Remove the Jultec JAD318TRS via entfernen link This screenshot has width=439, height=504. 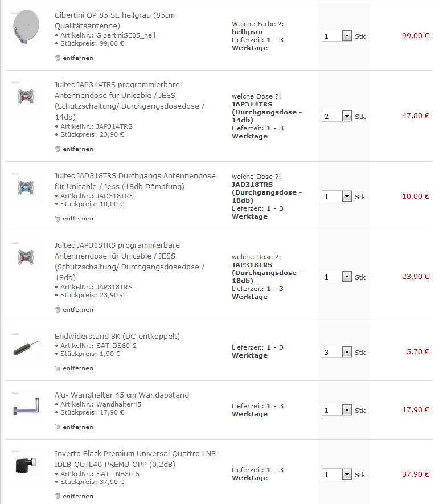(78, 218)
